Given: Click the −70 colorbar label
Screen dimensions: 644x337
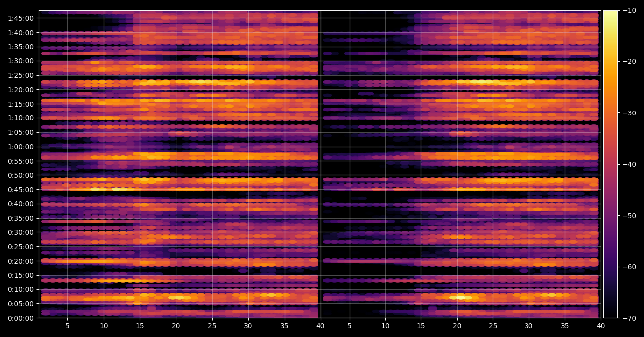Looking at the screenshot, I should pyautogui.click(x=629, y=318).
